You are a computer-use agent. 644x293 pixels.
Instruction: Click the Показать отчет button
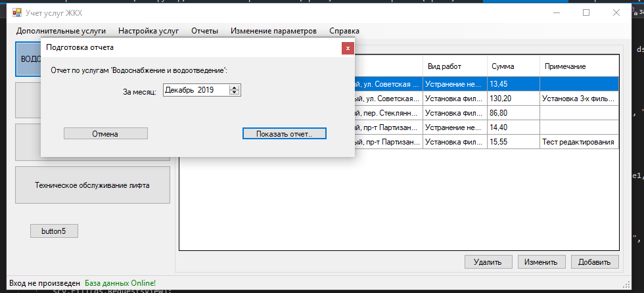coord(285,133)
